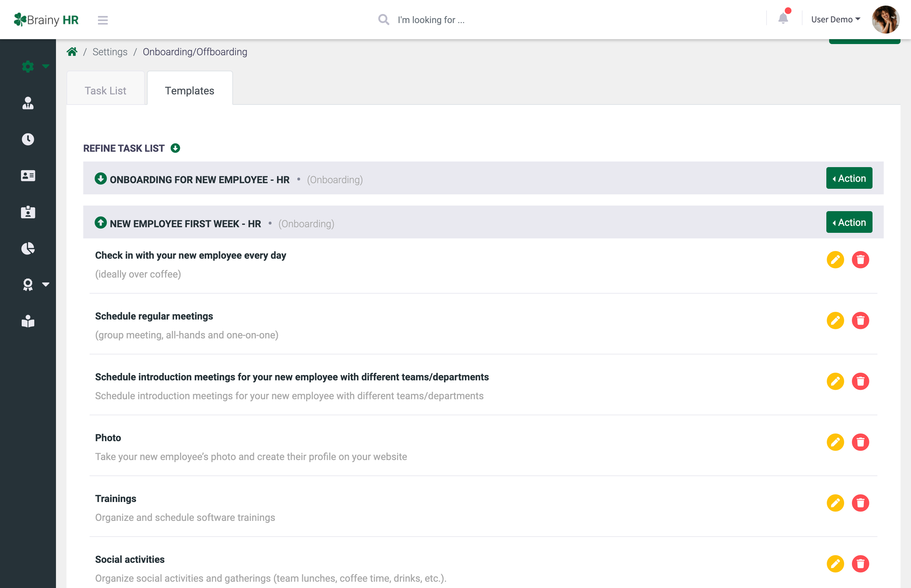The width and height of the screenshot is (911, 588).
Task: Expand the award ribbon dropdown arrow
Action: [45, 285]
